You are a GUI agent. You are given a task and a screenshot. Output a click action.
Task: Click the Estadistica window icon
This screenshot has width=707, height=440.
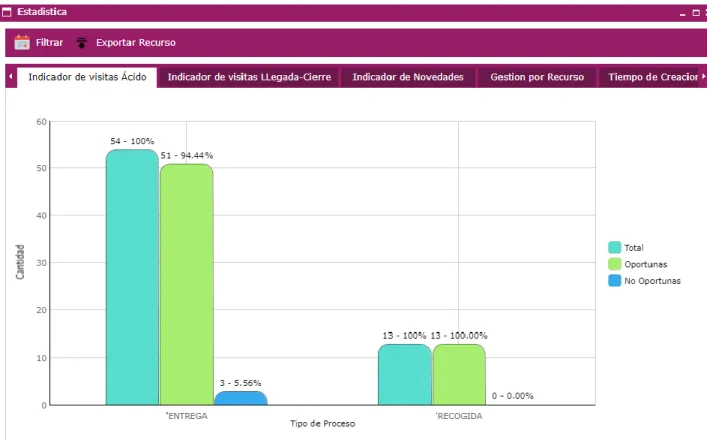pyautogui.click(x=7, y=12)
